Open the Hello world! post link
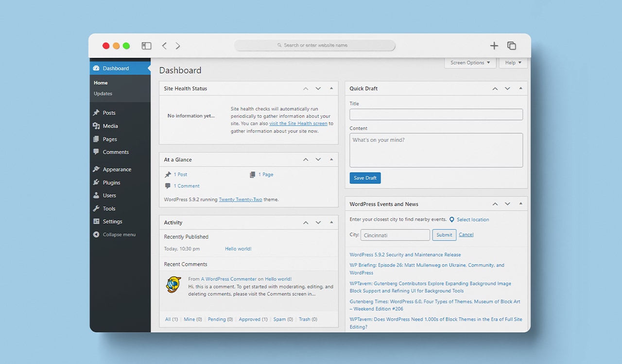 pos(238,248)
